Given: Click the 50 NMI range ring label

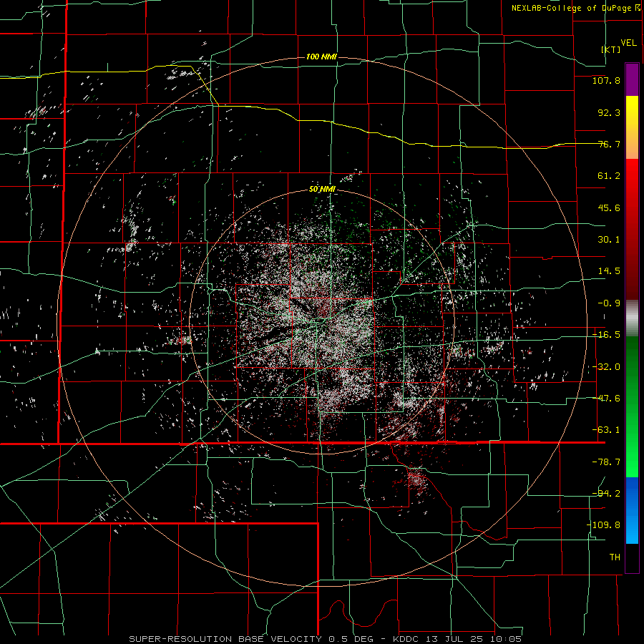Looking at the screenshot, I should point(323,189).
